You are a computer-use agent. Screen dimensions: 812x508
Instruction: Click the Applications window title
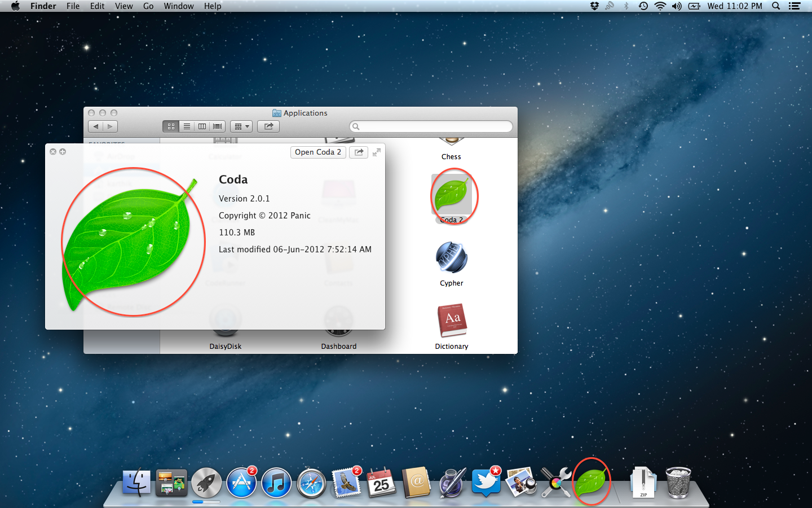[305, 113]
